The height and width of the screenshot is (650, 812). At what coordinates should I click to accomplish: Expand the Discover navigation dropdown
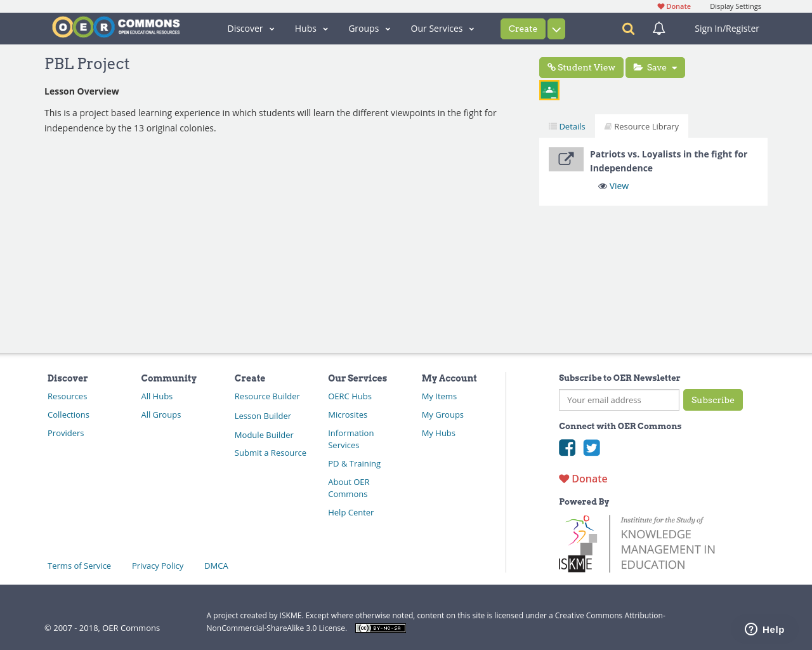(x=250, y=28)
